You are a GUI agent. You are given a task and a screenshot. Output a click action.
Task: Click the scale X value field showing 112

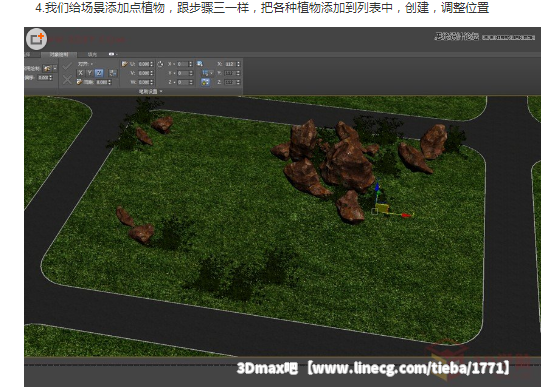pyautogui.click(x=230, y=64)
